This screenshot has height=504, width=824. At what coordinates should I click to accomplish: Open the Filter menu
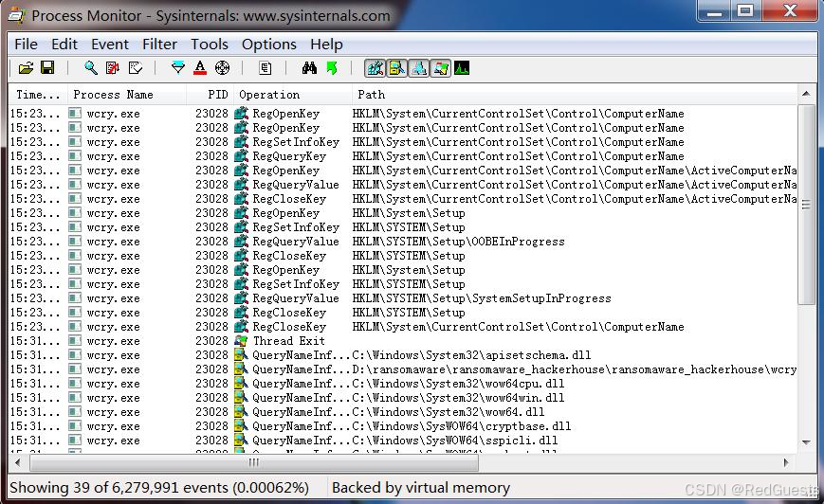coord(159,45)
